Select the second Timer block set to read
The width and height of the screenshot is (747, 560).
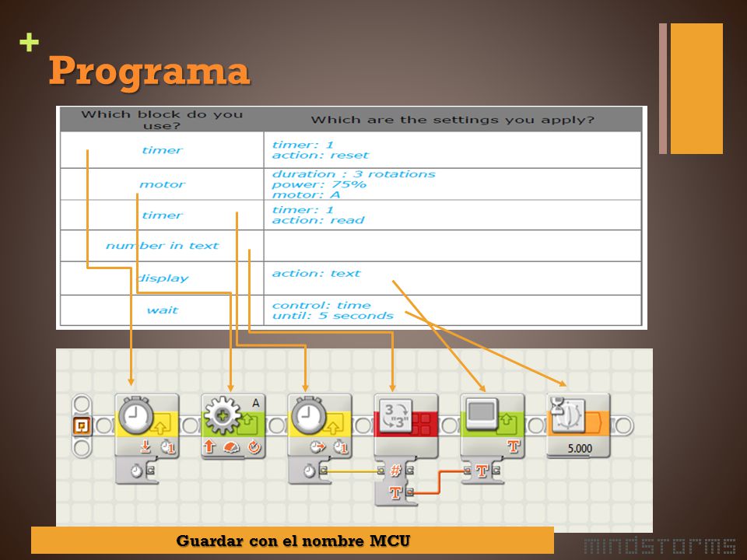320,426
